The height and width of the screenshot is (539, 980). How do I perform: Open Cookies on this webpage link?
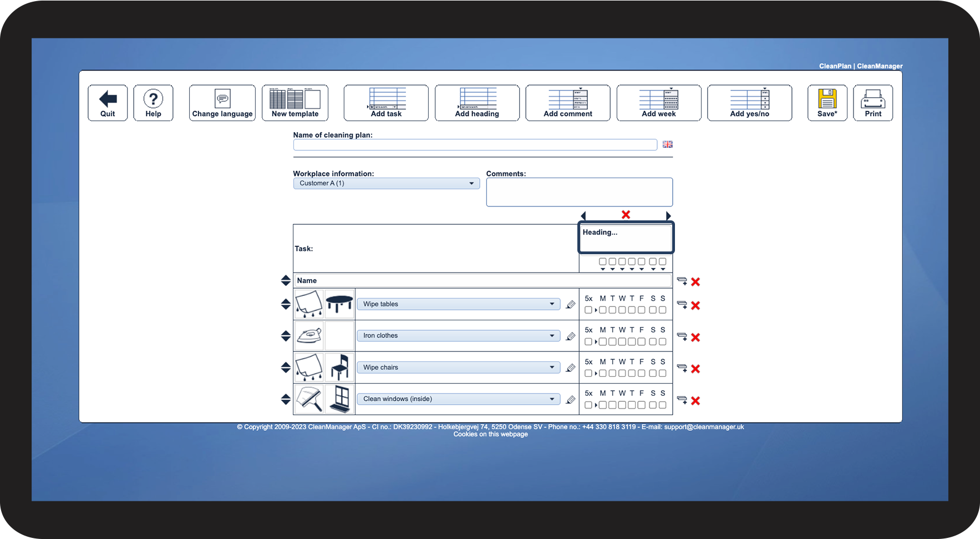point(490,434)
